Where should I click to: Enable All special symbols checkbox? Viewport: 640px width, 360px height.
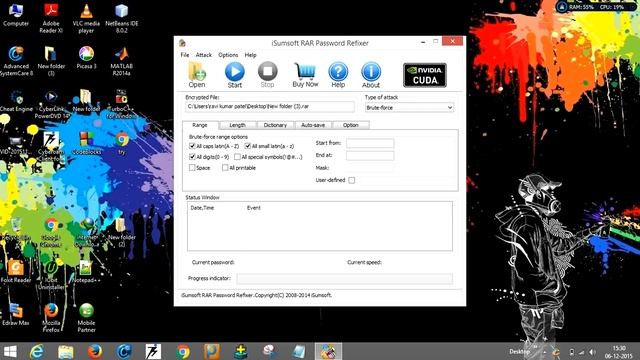click(x=237, y=157)
